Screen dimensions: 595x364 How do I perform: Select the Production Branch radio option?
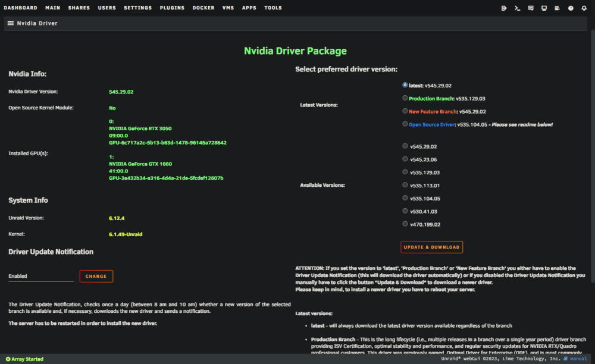click(405, 98)
